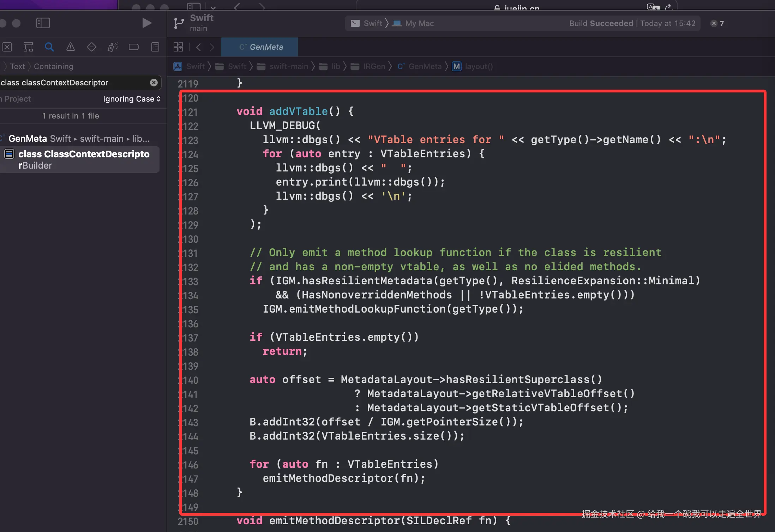775x532 pixels.
Task: Open the Ignoring Case dropdown
Action: tap(131, 99)
